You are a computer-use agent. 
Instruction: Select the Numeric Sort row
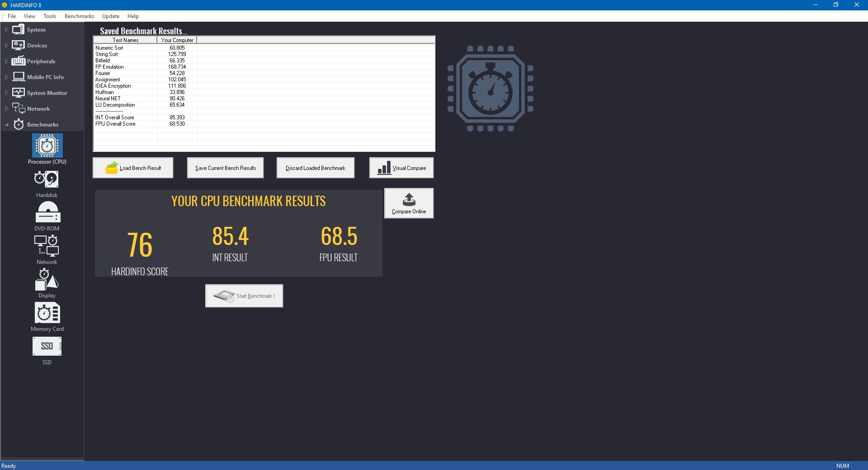264,48
